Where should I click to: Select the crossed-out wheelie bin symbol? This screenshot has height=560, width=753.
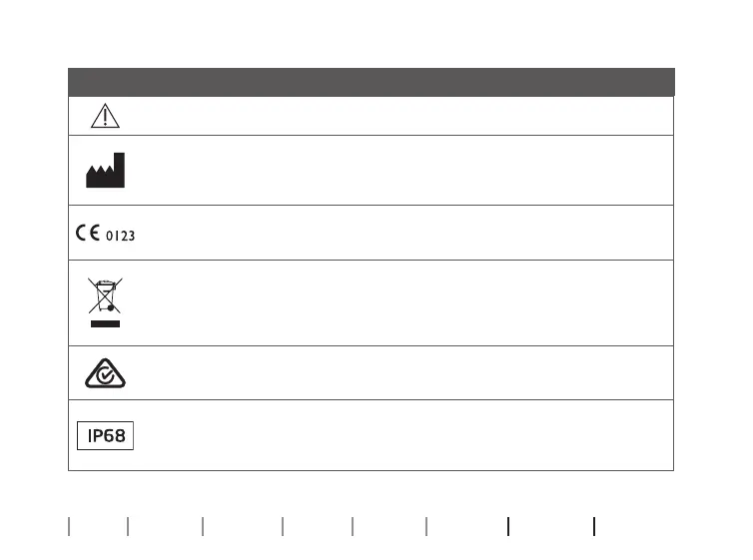(105, 296)
